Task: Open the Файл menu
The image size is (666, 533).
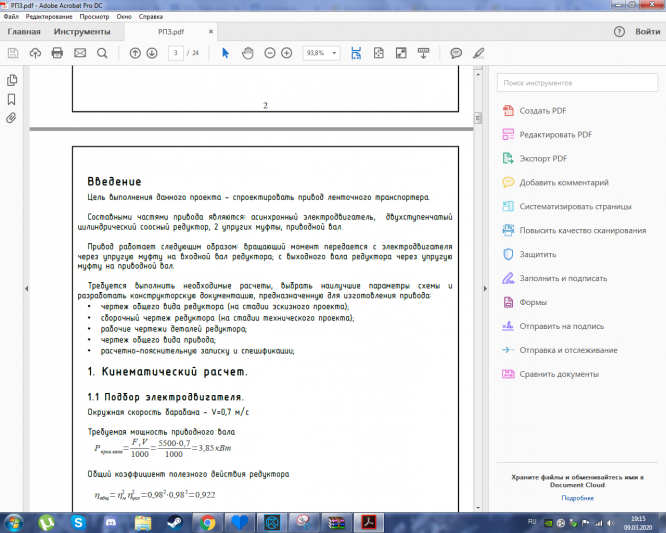Action: pos(11,17)
